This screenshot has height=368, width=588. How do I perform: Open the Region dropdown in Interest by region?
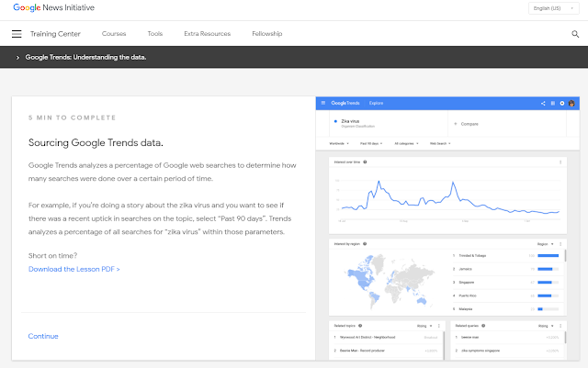click(x=545, y=244)
